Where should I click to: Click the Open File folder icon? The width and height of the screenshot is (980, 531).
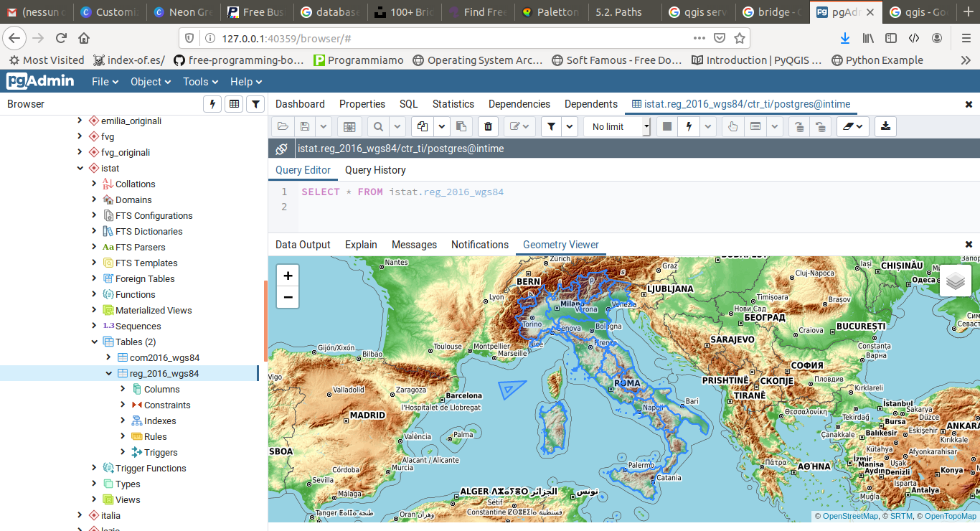tap(283, 127)
